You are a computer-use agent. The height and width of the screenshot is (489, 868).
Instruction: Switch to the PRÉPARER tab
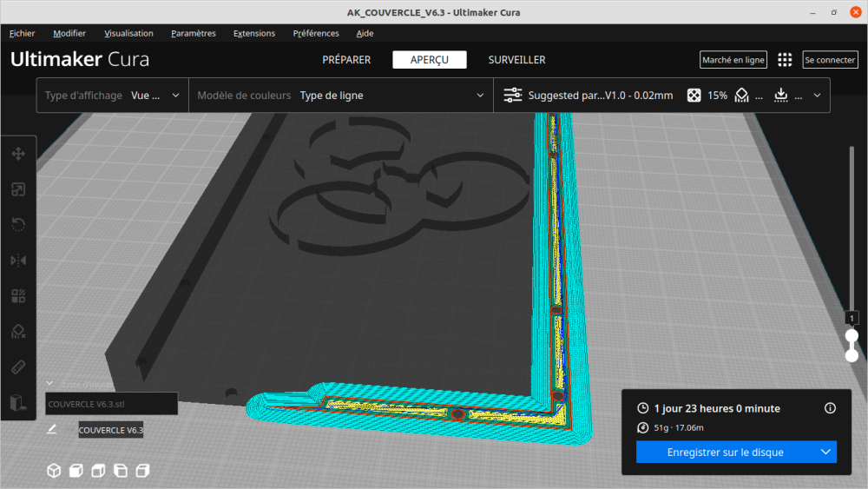point(346,60)
